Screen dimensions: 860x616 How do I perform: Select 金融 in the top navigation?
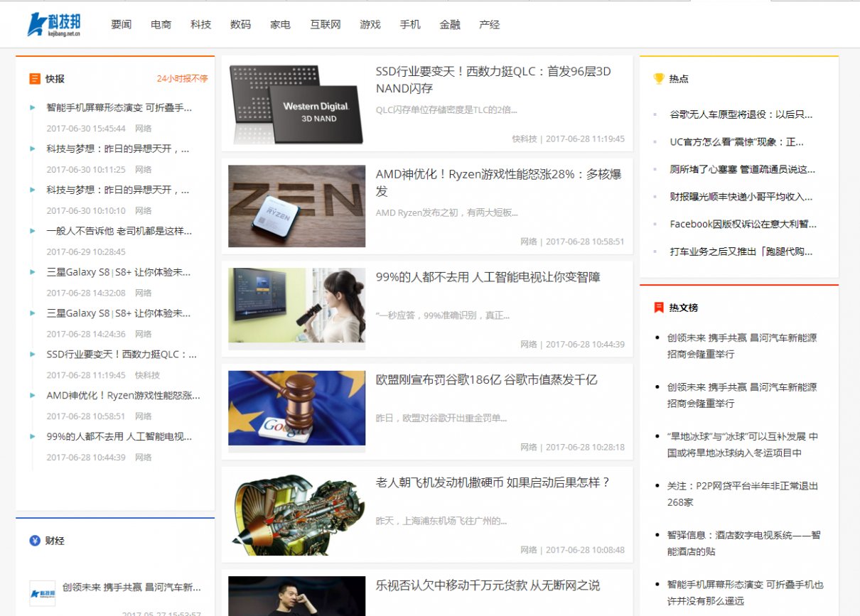pyautogui.click(x=450, y=24)
